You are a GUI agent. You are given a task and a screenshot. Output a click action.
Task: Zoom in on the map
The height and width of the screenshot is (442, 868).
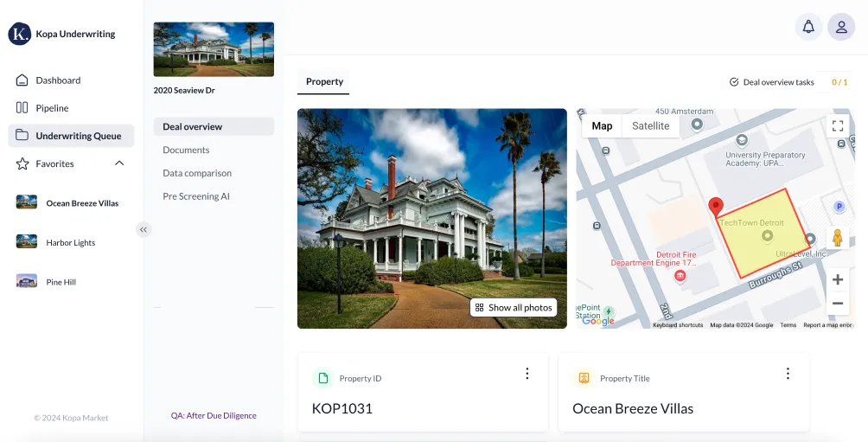click(838, 279)
